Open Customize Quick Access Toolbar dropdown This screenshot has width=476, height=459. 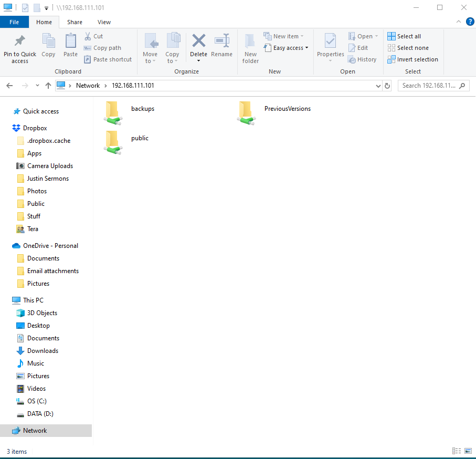46,8
